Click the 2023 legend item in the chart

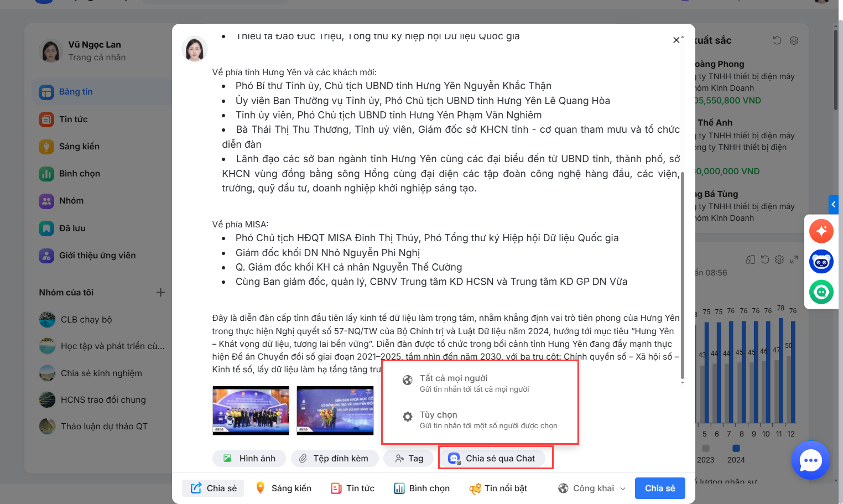coord(705,454)
